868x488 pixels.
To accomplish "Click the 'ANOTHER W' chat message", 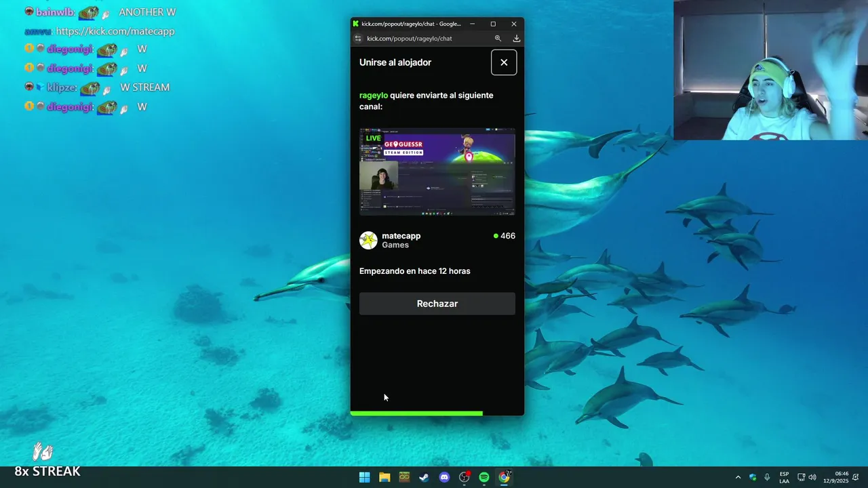I will click(147, 12).
